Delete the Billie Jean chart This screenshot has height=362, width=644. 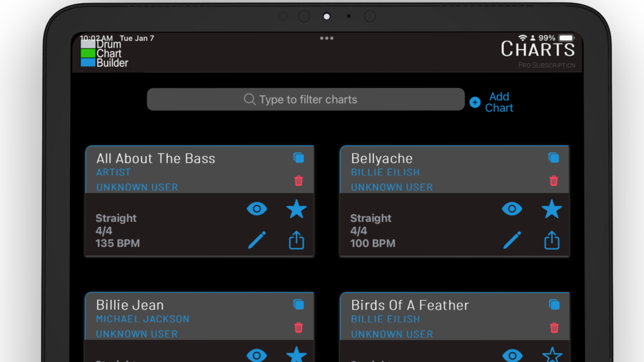pos(299,327)
